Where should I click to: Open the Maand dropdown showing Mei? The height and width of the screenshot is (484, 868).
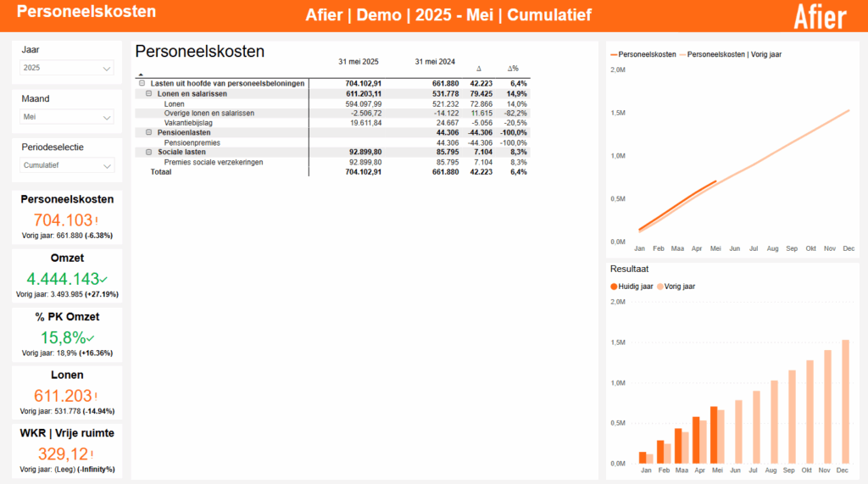click(x=67, y=117)
